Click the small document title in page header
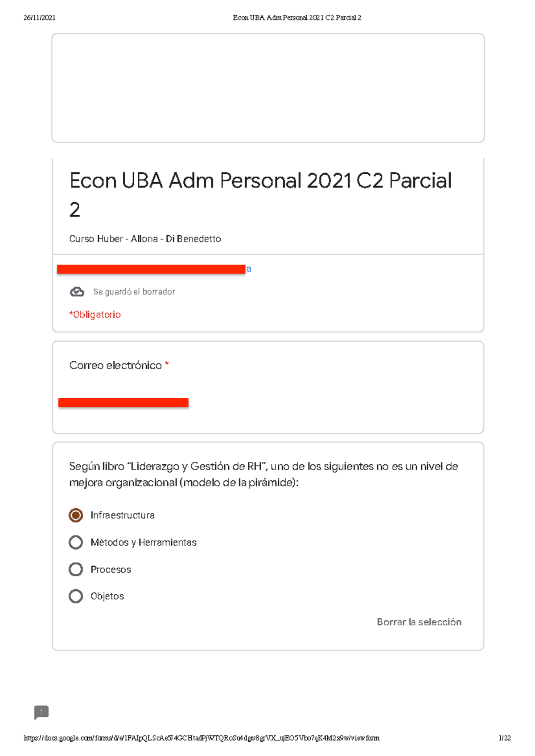535x756 pixels. 297,18
